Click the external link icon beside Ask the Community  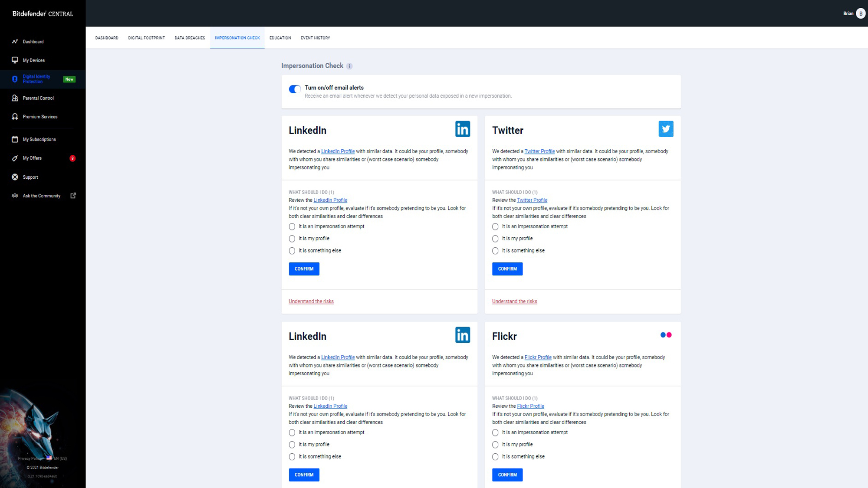point(73,196)
